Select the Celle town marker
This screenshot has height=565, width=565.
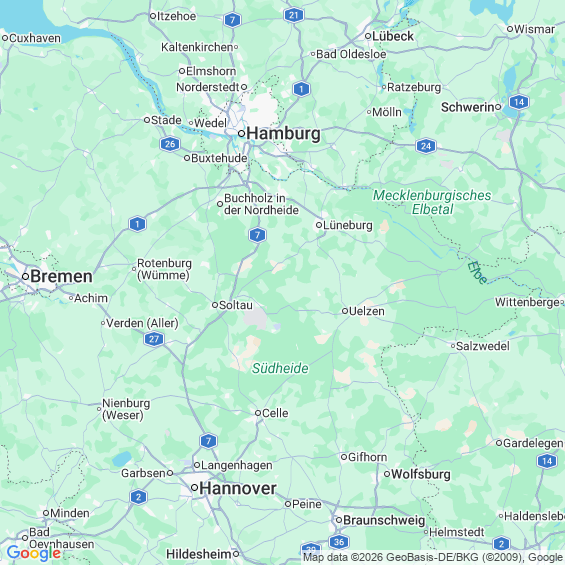point(258,413)
